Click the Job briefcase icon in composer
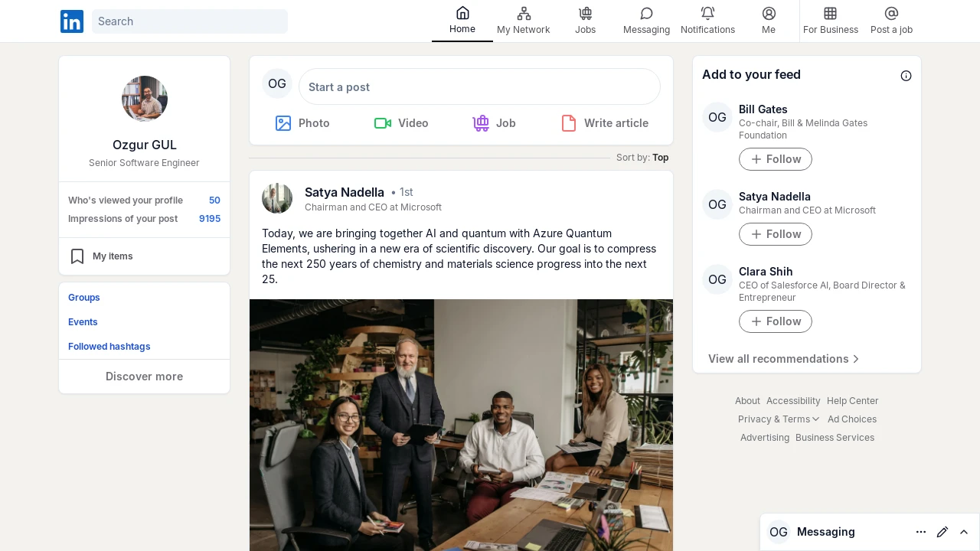Image resolution: width=980 pixels, height=551 pixels. (481, 123)
